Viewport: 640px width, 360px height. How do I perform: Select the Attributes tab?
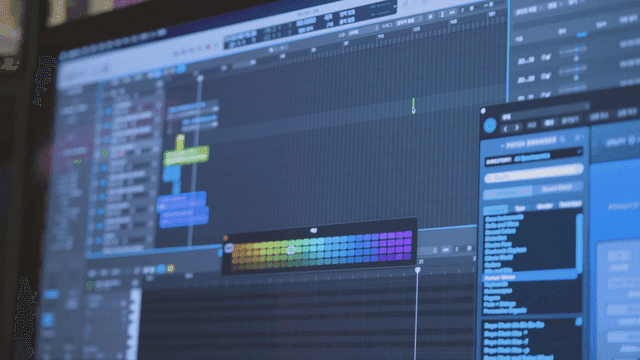coord(508,193)
